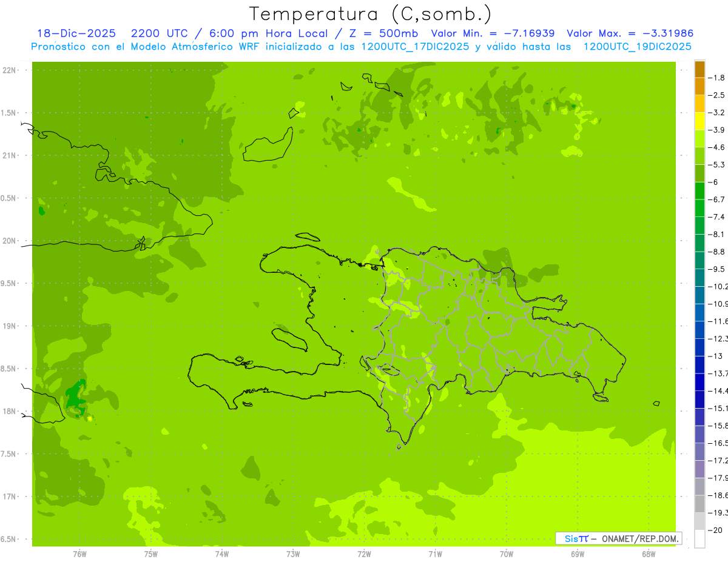Click the '20N' latitude label
728x562 pixels.
(x=9, y=241)
